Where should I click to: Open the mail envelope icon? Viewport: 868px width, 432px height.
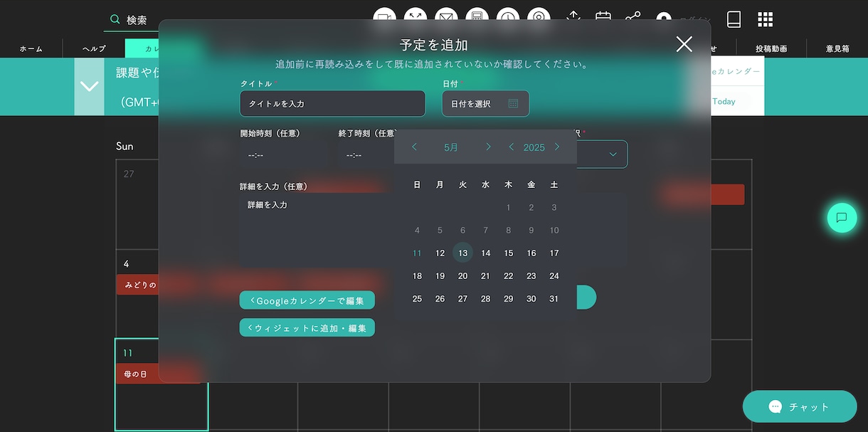(x=446, y=18)
